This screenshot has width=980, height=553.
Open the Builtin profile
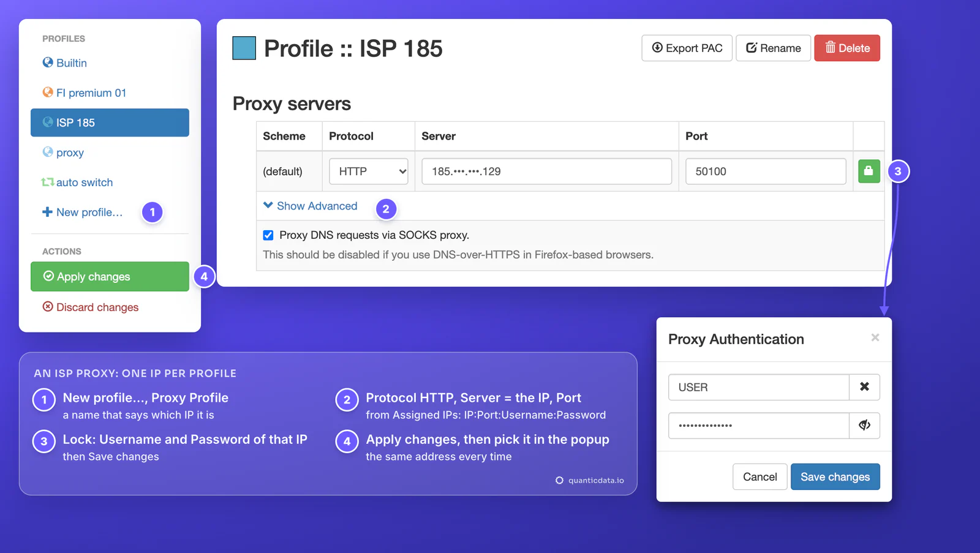(64, 63)
